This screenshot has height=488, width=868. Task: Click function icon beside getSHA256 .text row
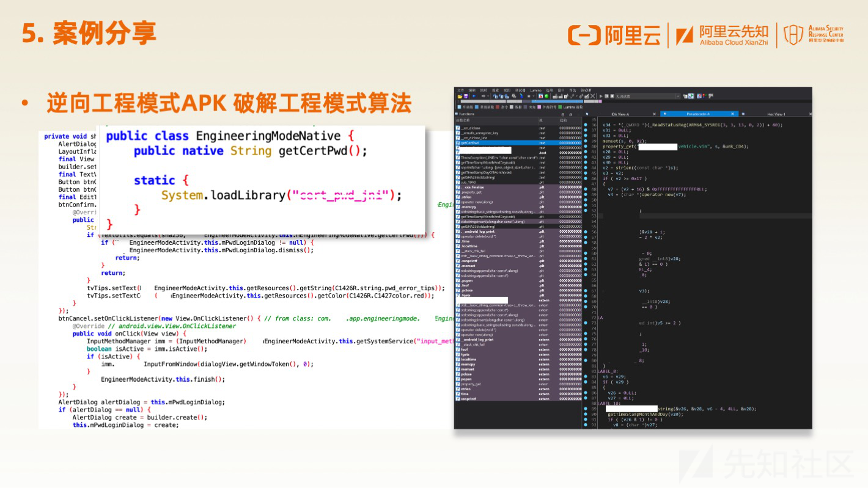(x=458, y=178)
